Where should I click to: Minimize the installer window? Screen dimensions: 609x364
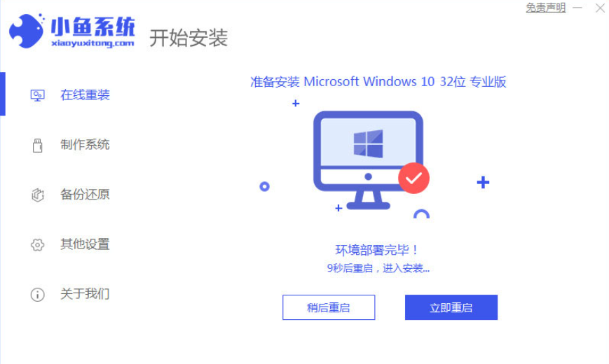point(577,8)
